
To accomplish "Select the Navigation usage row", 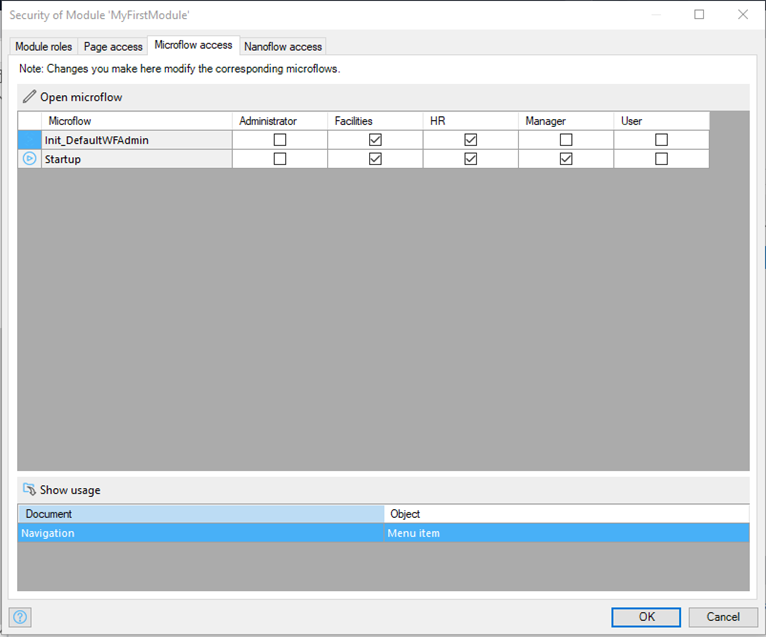I will coord(383,533).
